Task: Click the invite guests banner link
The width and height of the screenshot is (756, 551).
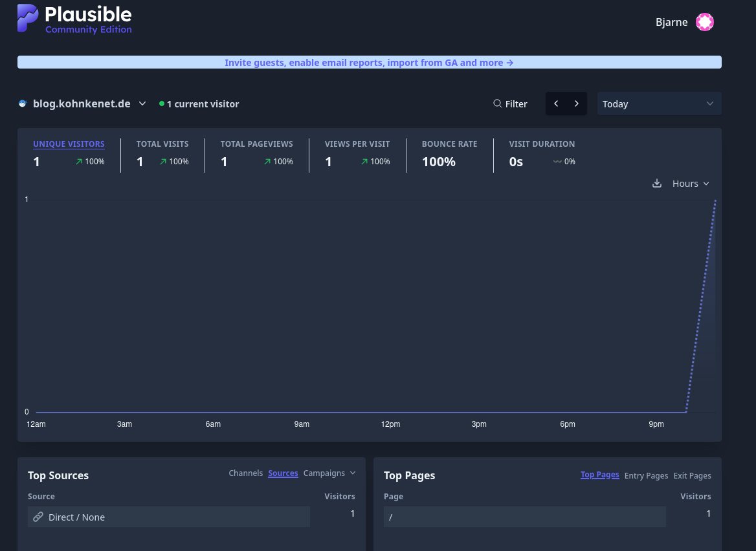Action: (369, 63)
